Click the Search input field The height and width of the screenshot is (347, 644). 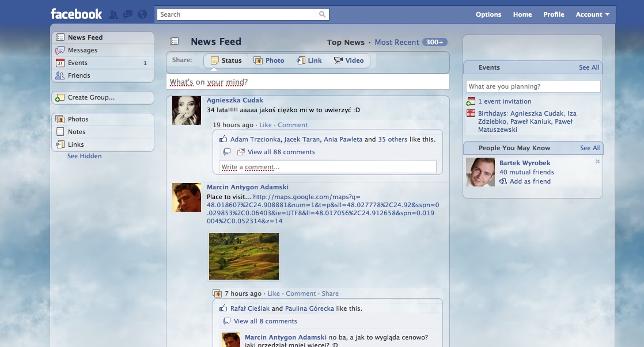[x=237, y=14]
